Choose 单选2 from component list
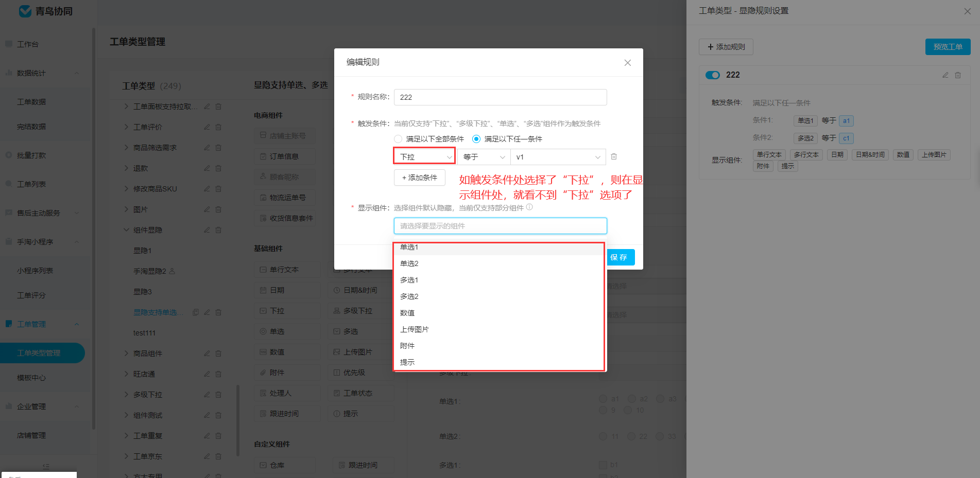Screen dimensions: 980x478 500,263
